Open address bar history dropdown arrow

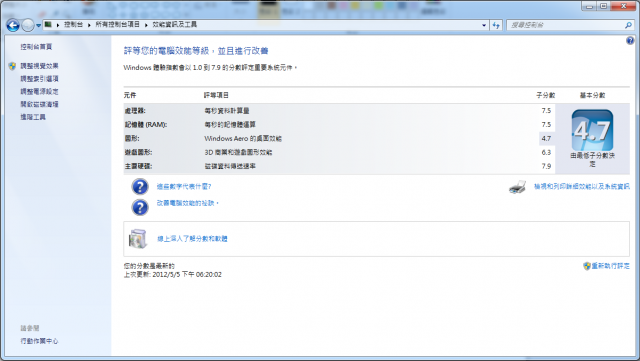(x=484, y=25)
